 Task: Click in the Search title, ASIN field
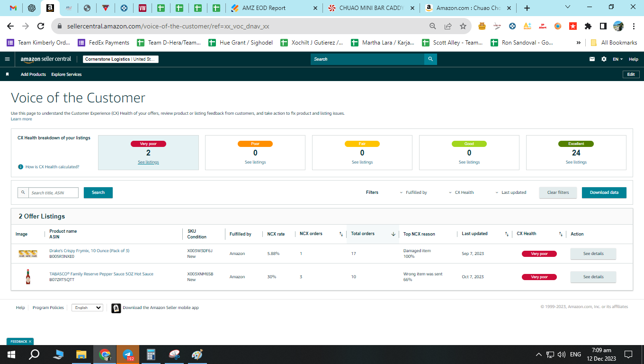tap(53, 192)
